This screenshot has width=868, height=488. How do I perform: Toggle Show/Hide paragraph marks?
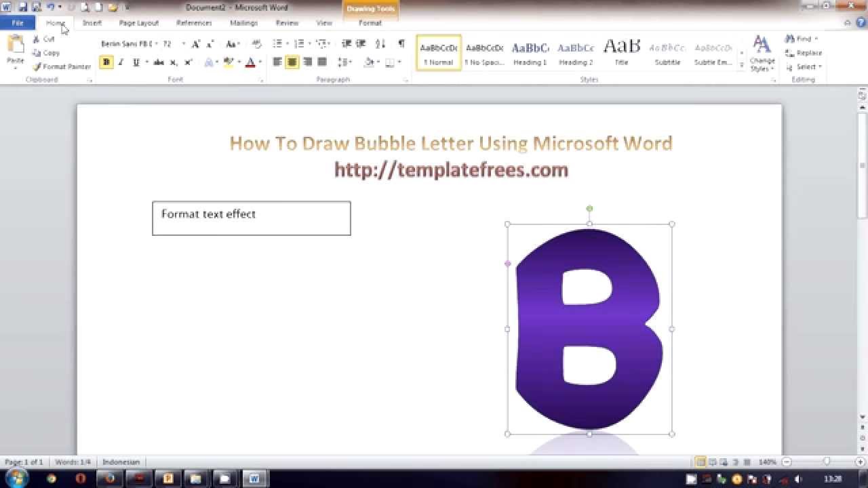399,43
